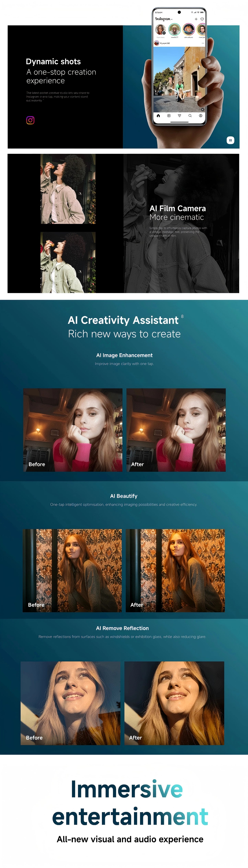Tap the plus icon on the phone screen
This screenshot has width=248, height=868.
pos(196,19)
